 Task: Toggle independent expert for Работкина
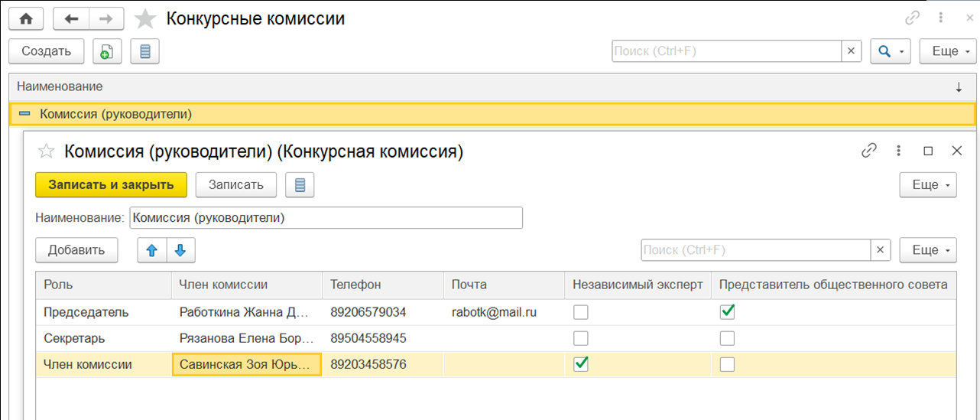[x=582, y=312]
